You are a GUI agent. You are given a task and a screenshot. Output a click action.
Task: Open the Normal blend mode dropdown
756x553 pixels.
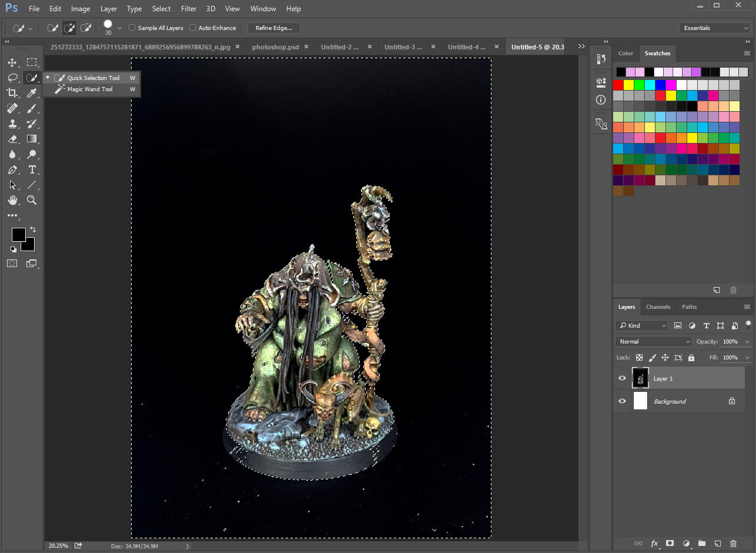pos(654,341)
